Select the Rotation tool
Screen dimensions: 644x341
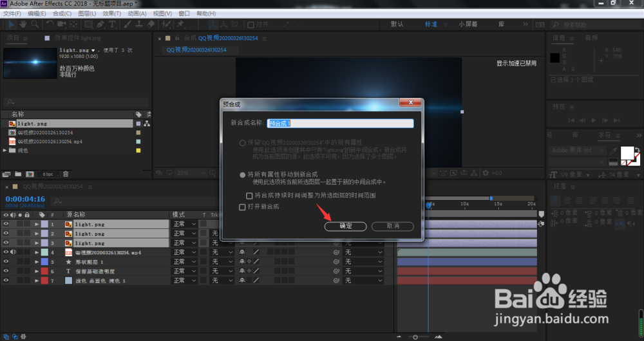tap(50, 24)
